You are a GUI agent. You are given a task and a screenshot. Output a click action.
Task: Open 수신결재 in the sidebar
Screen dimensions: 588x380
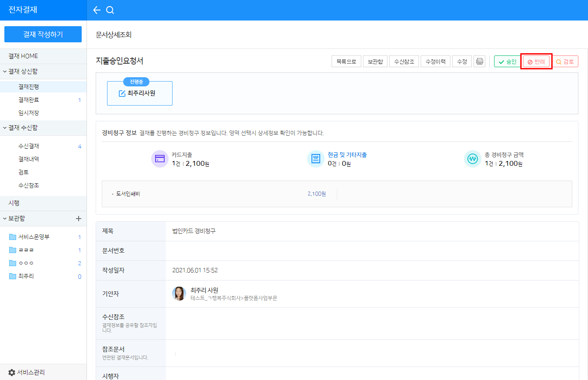29,146
